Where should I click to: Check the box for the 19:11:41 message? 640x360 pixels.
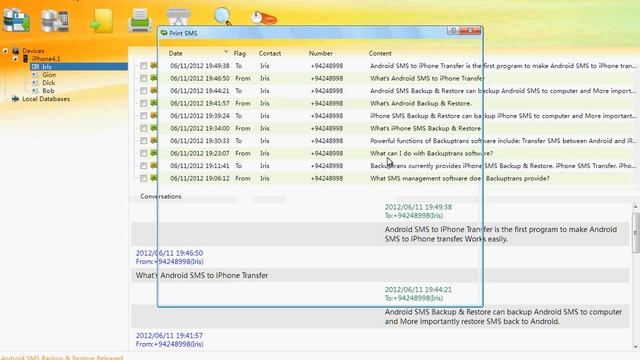tap(144, 166)
